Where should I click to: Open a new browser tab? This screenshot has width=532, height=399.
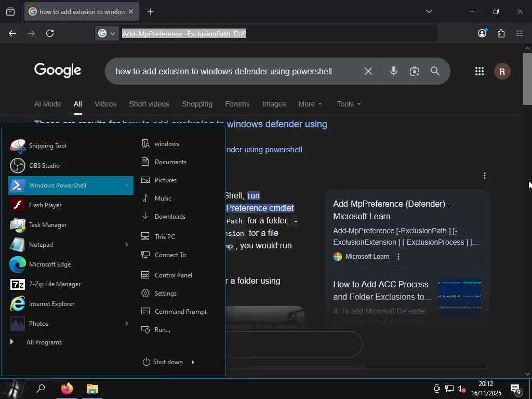click(150, 12)
